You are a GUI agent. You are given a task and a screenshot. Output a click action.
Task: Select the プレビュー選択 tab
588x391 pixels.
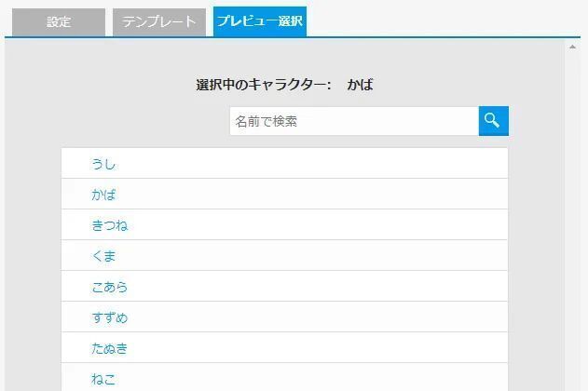(x=260, y=21)
